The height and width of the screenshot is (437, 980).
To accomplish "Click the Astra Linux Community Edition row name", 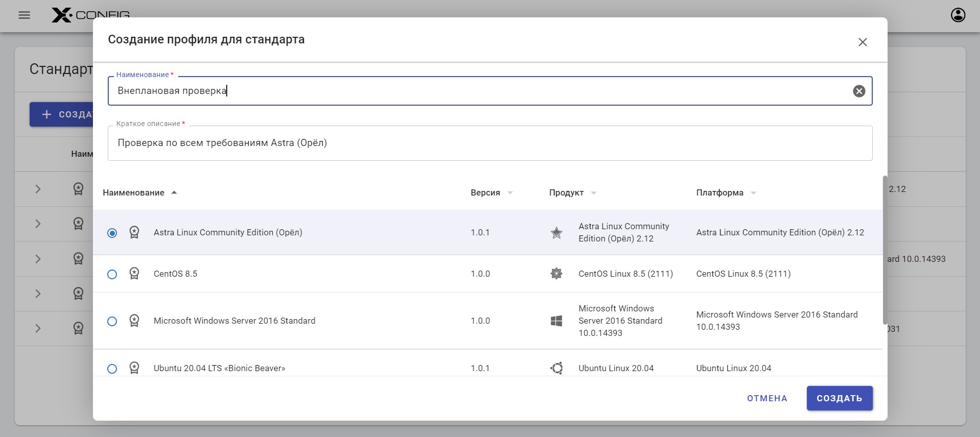I will [x=228, y=232].
